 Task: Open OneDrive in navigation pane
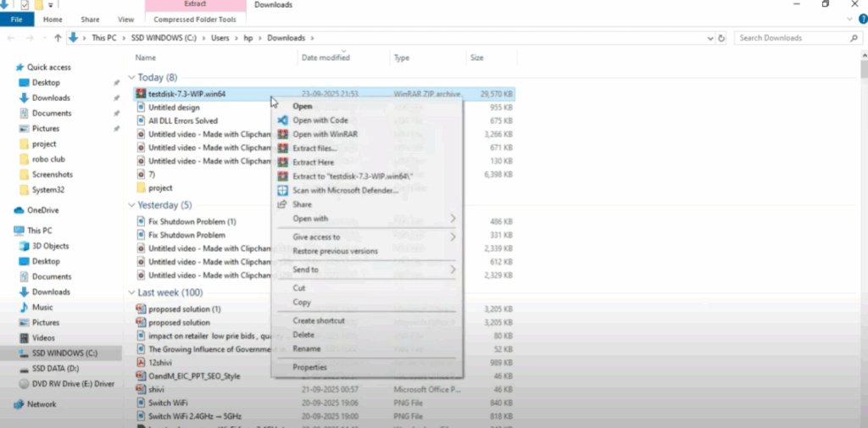(37, 210)
